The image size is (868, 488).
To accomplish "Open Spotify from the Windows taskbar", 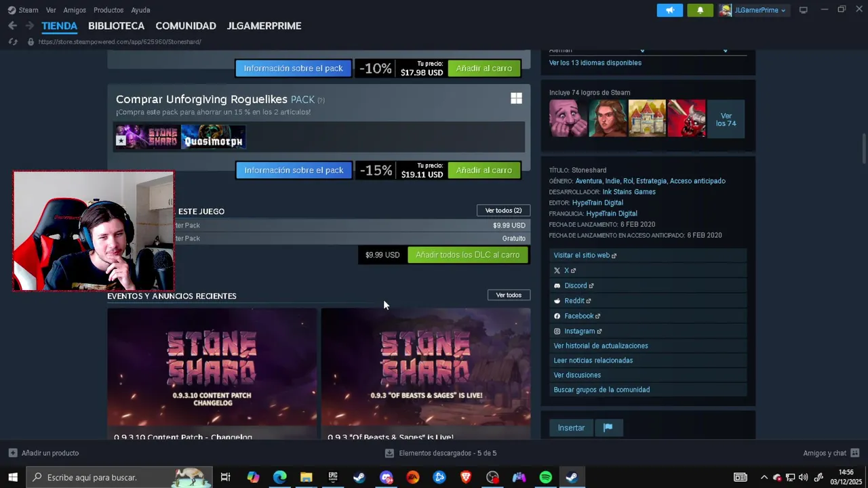I will [545, 477].
